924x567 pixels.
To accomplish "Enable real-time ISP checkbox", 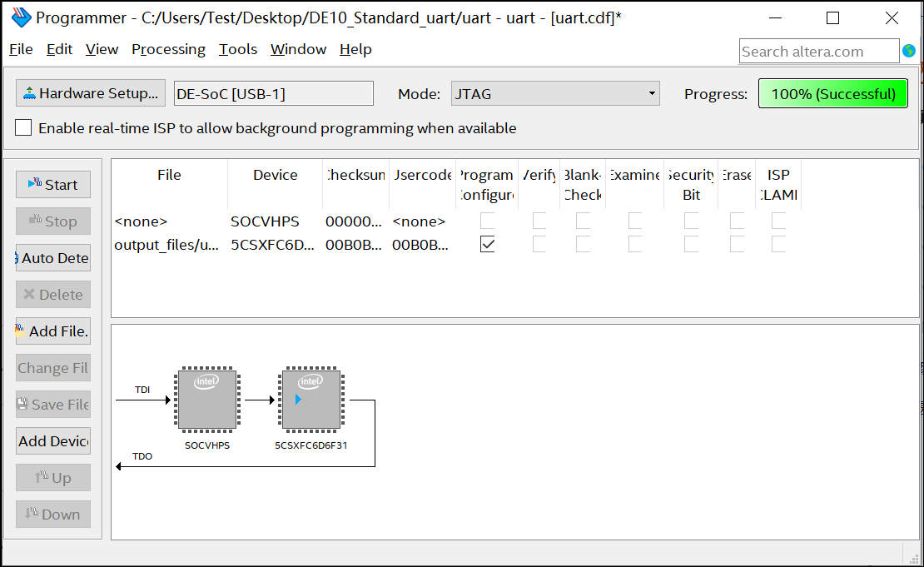I will (23, 127).
